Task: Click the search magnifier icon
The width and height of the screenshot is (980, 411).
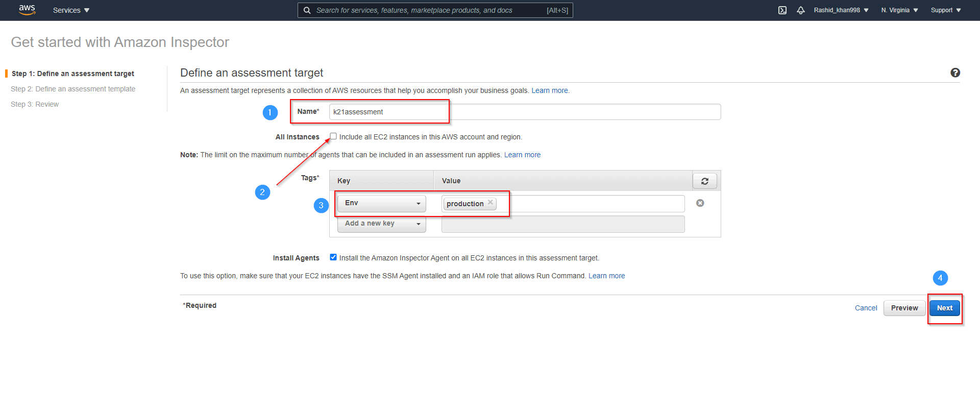Action: point(307,10)
